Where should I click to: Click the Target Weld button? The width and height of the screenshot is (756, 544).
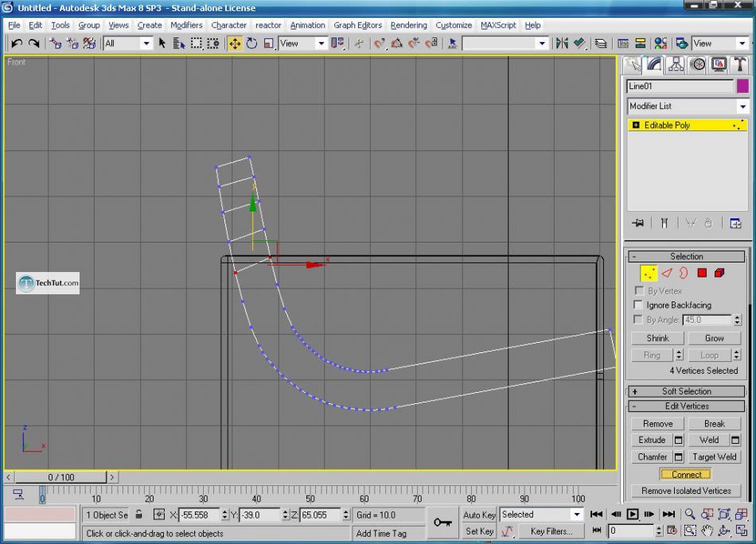[714, 457]
